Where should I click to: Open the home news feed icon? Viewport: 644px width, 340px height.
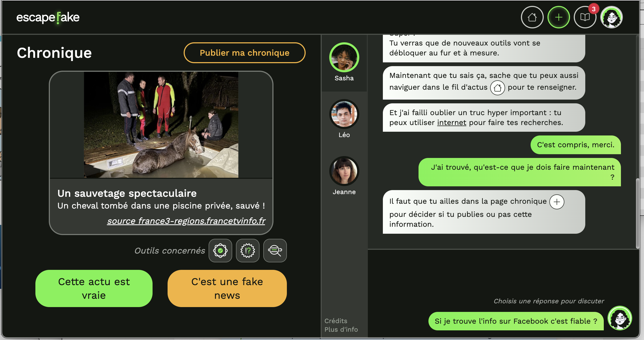click(x=532, y=17)
